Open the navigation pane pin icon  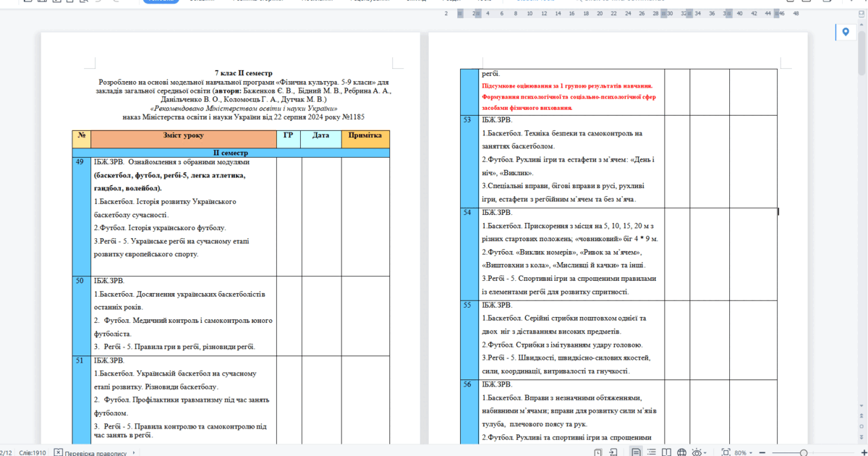pos(844,32)
